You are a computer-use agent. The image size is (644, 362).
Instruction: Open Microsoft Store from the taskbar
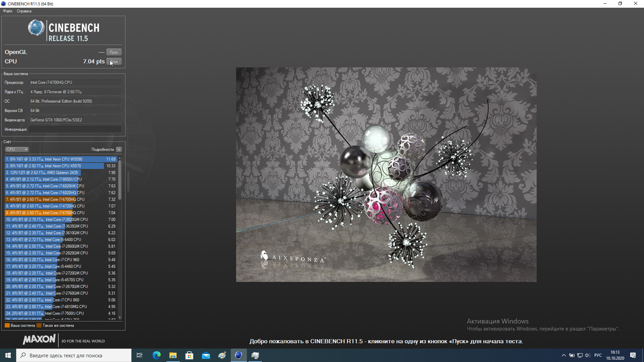189,355
